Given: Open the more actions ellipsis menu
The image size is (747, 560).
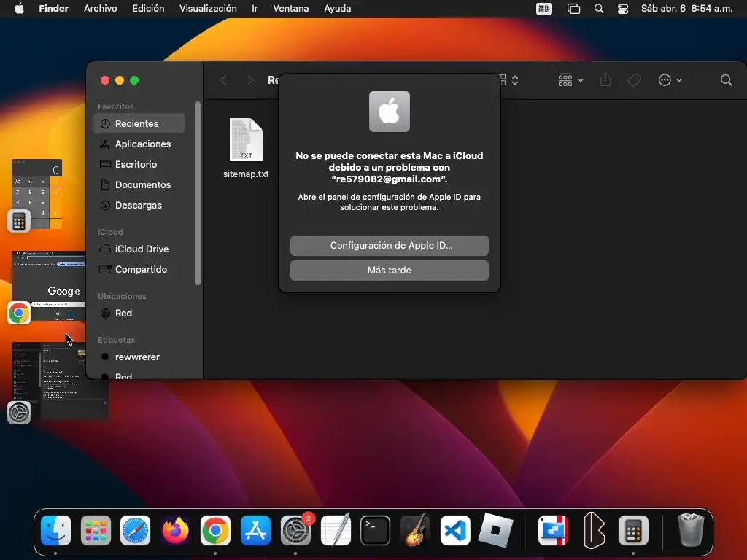Looking at the screenshot, I should [x=670, y=80].
